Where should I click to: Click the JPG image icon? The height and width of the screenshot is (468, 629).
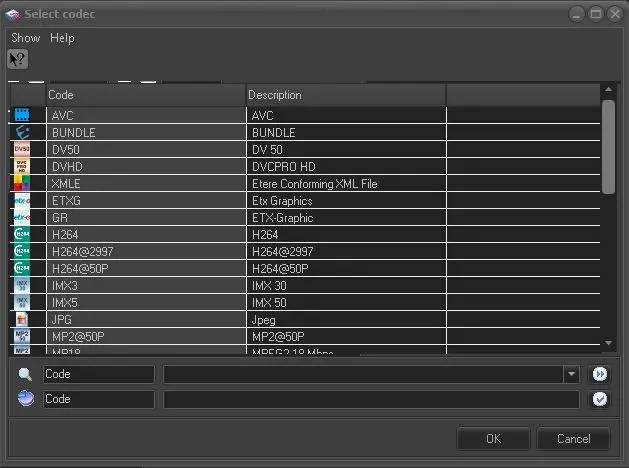(x=22, y=319)
